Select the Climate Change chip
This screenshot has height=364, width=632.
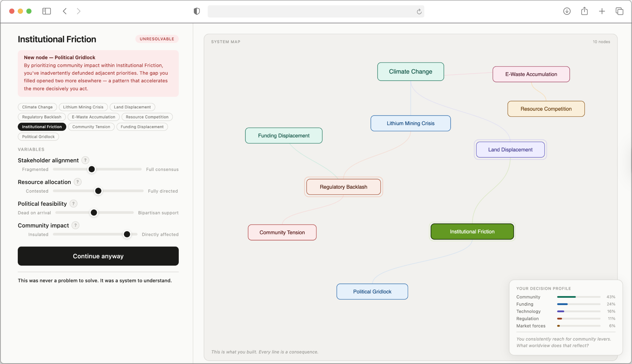pos(37,107)
